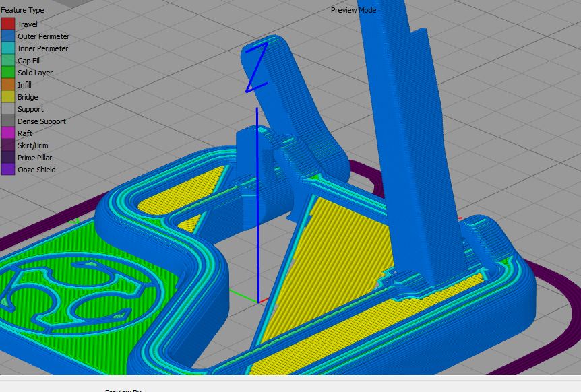Click the green Solid Layer swatch

[8, 73]
